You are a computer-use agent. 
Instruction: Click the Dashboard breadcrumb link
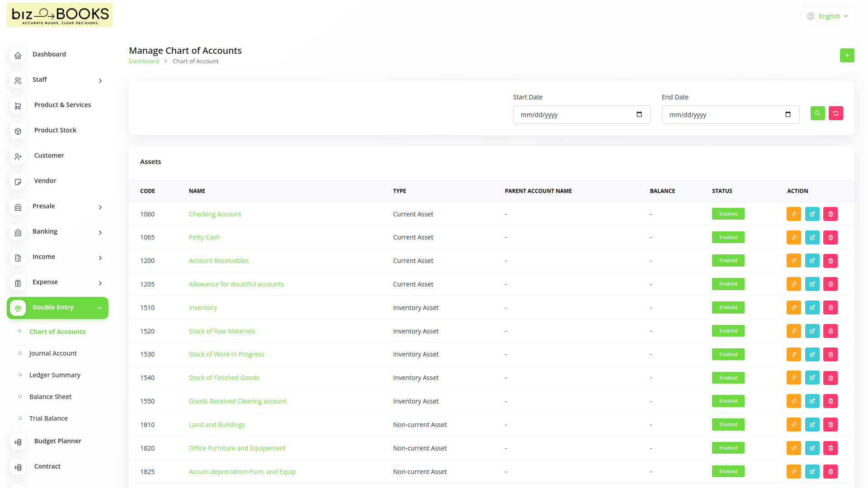point(144,61)
